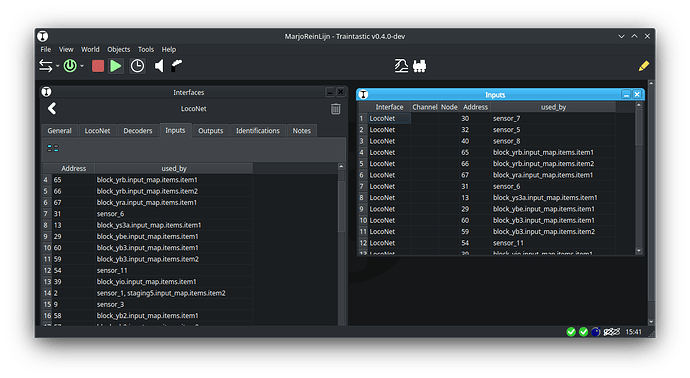Switch to the LocoNet tab
The image size is (690, 378).
click(x=97, y=131)
